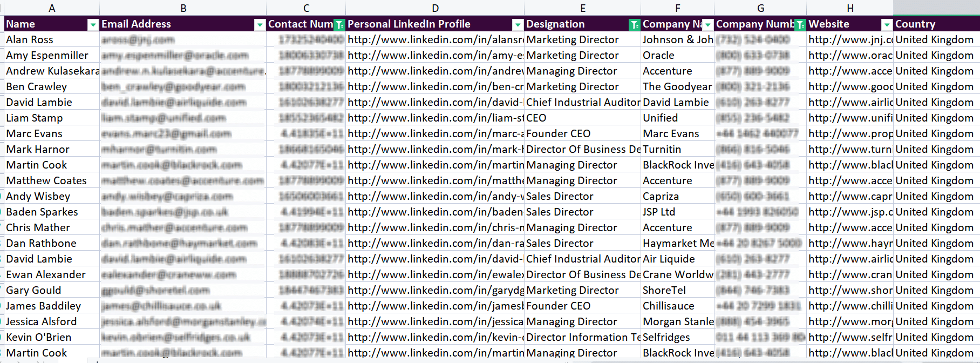Open the filtered Company Numb column dropdown
This screenshot has width=980, height=363.
point(800,25)
